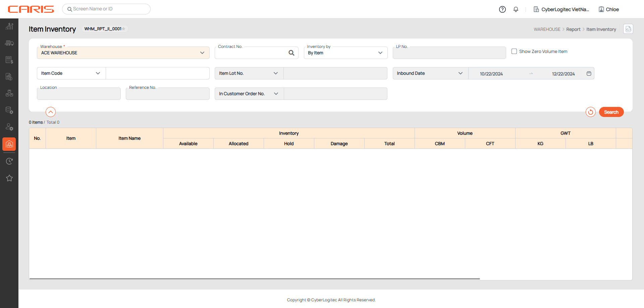644x308 pixels.
Task: Enable Show Zero Volume Item checkbox
Action: click(x=514, y=51)
